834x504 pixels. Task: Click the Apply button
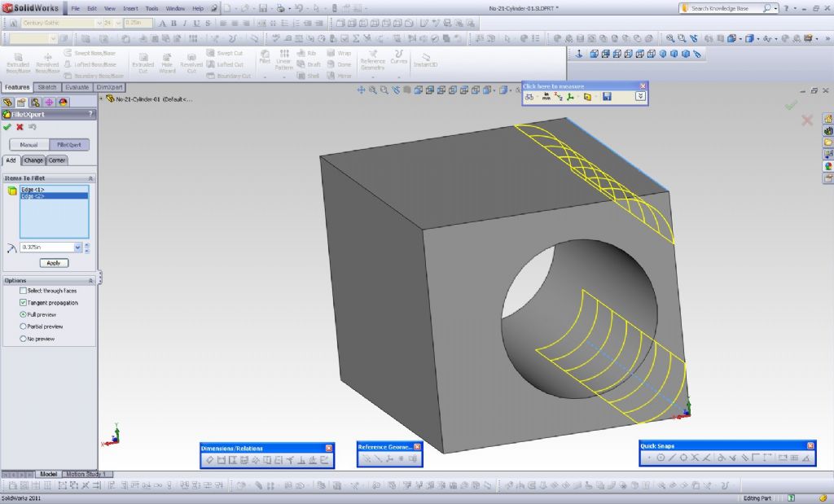(x=54, y=263)
